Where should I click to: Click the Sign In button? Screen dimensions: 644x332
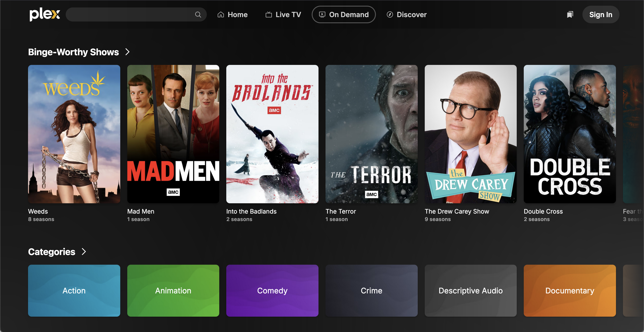coord(601,14)
